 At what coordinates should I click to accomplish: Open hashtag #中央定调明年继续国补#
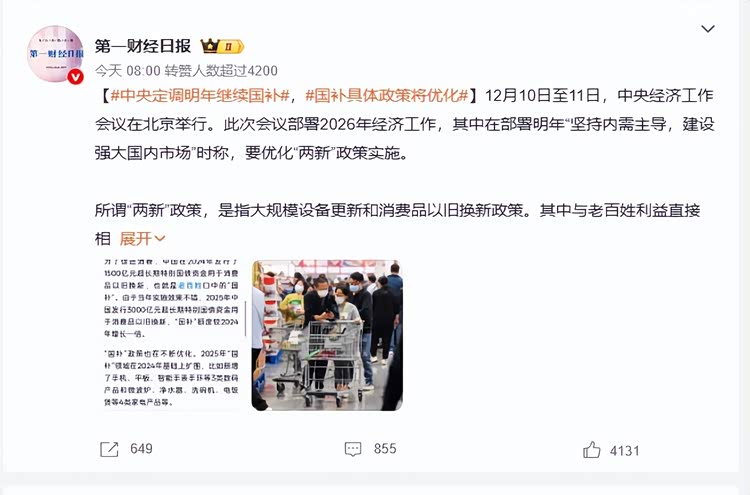pos(200,96)
